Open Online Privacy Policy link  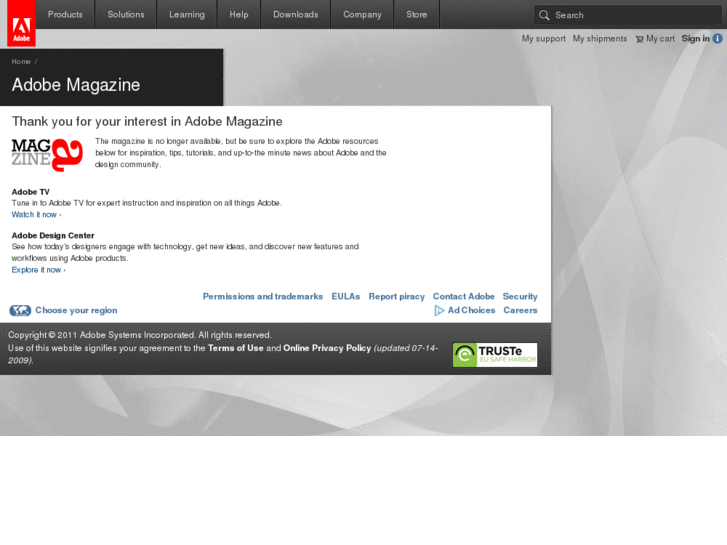327,348
